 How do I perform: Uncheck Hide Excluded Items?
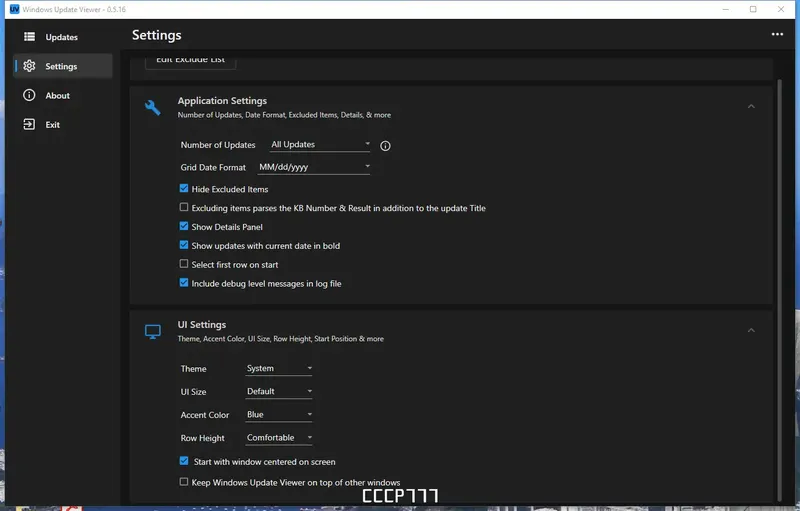pos(184,189)
